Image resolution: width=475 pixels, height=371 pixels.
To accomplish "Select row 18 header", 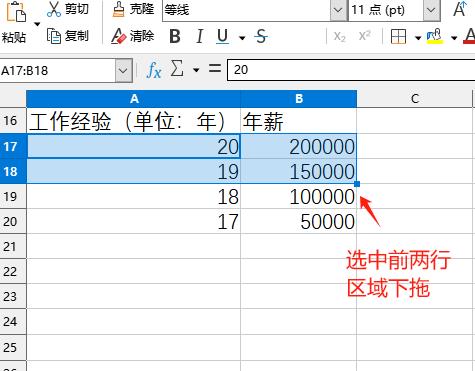I will click(x=13, y=171).
